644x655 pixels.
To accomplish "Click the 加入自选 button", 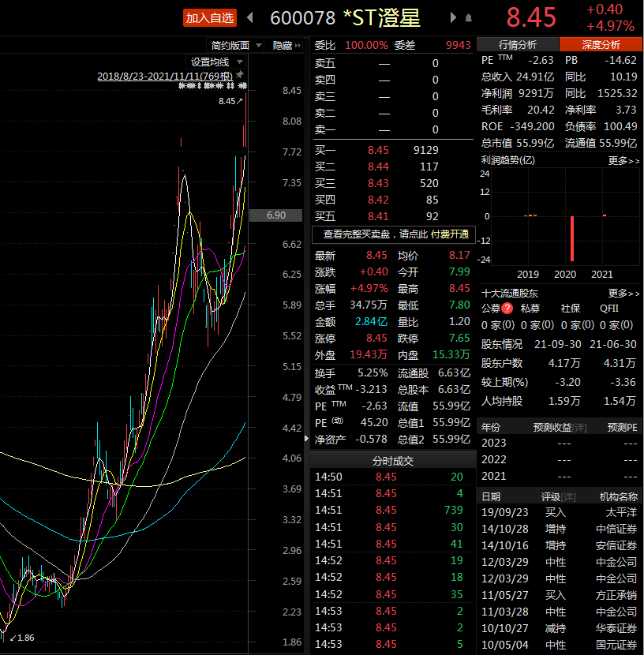I will [210, 18].
